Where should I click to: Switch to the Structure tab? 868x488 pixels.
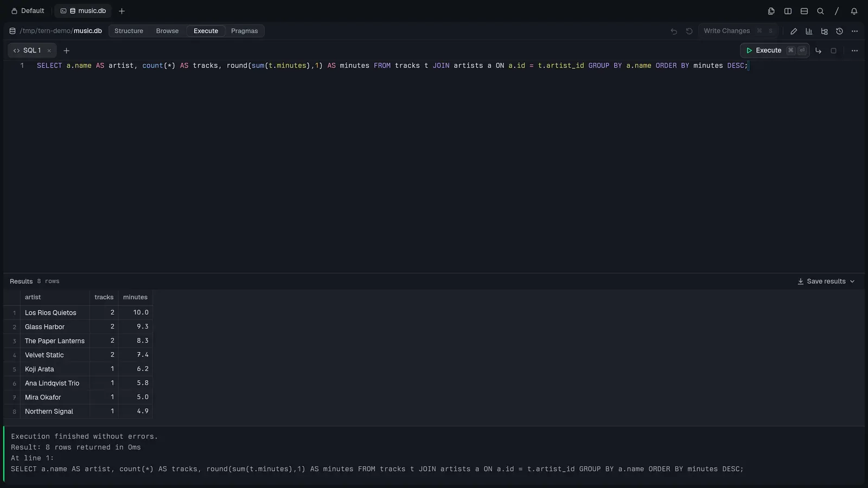click(129, 31)
